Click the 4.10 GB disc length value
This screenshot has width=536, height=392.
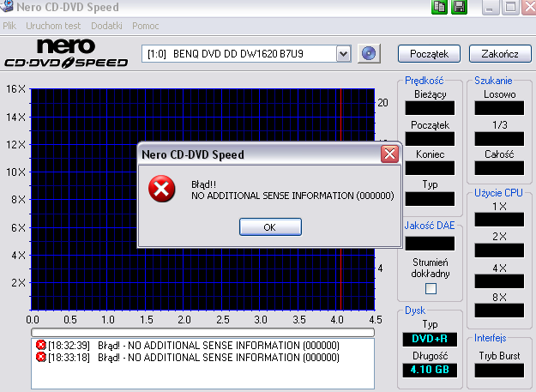click(x=430, y=370)
